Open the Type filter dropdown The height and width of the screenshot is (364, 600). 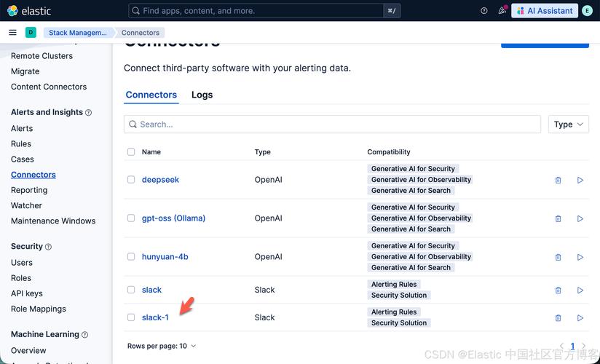click(x=568, y=124)
